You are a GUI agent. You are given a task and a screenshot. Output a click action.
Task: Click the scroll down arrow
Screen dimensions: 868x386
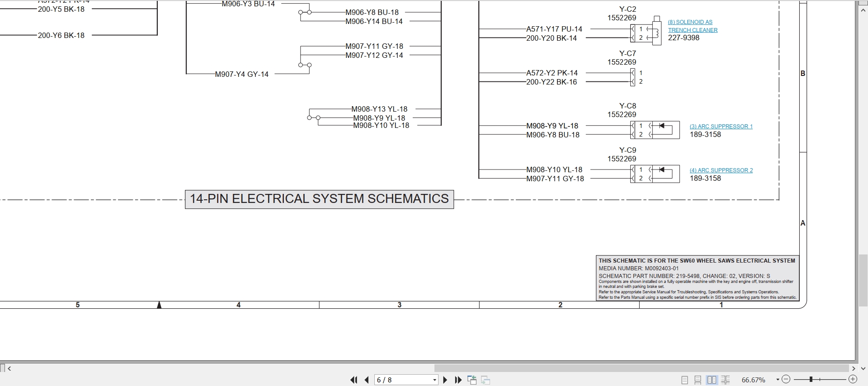[x=863, y=368]
